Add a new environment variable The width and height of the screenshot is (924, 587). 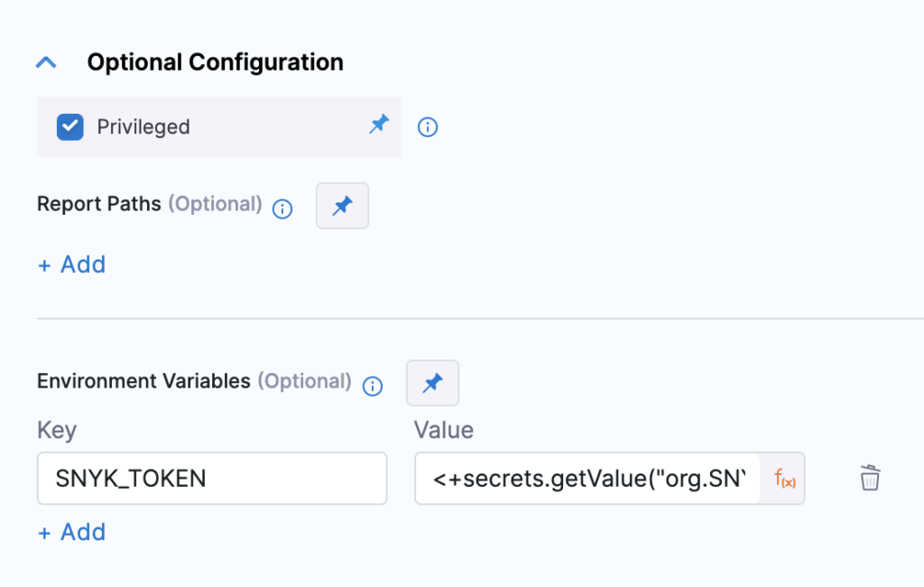pos(72,532)
